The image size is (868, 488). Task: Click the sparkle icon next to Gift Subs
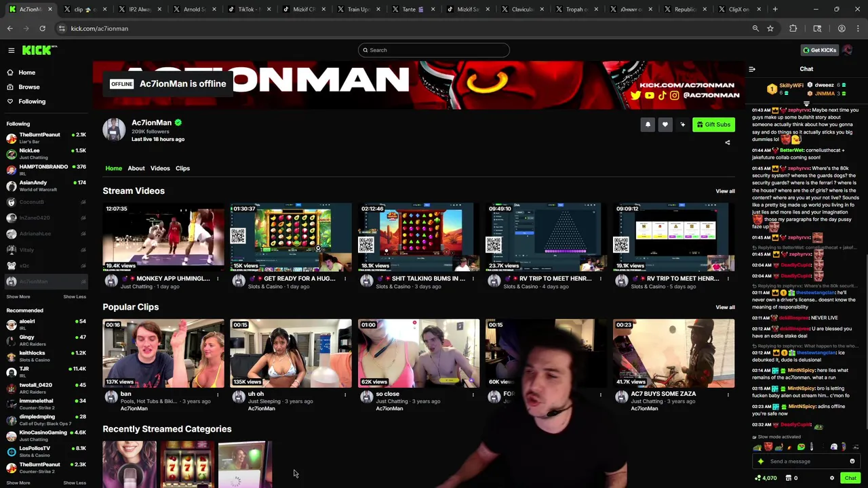pos(683,125)
